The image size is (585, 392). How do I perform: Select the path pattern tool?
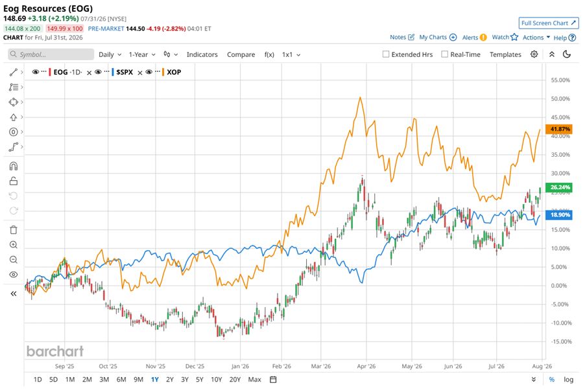click(14, 147)
